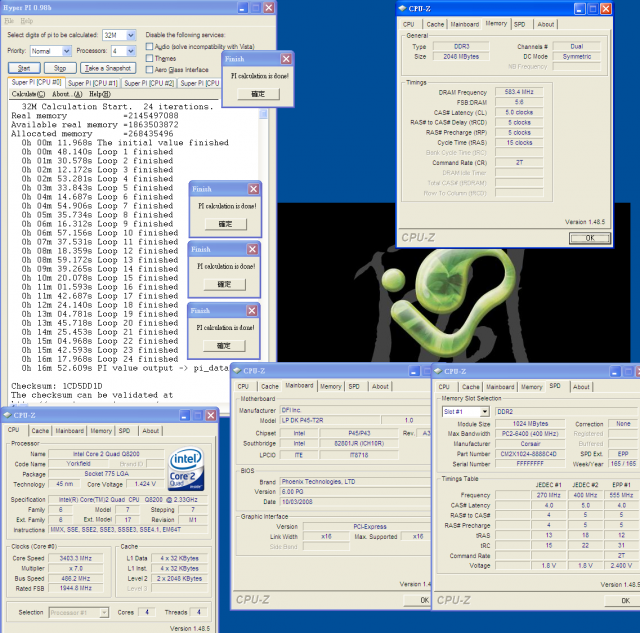This screenshot has width=641, height=633.
Task: Click the Part Number CM2X1024-8888C4D field
Action: click(530, 454)
